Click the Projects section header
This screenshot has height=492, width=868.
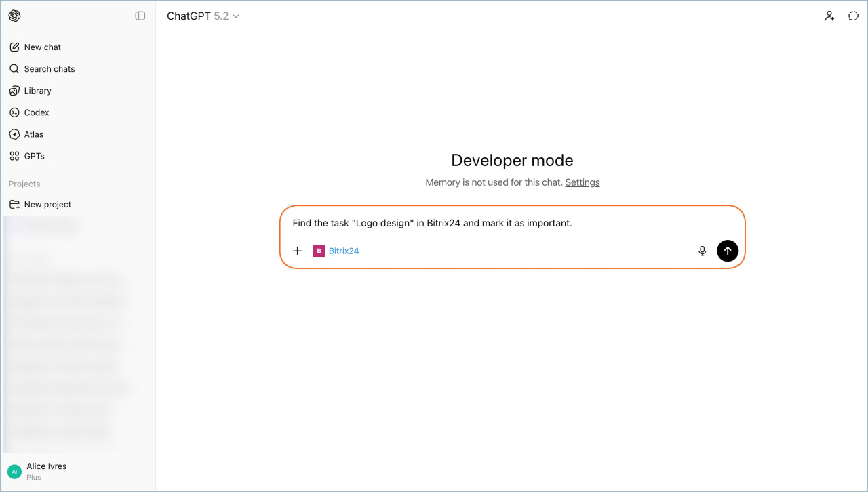pyautogui.click(x=24, y=184)
